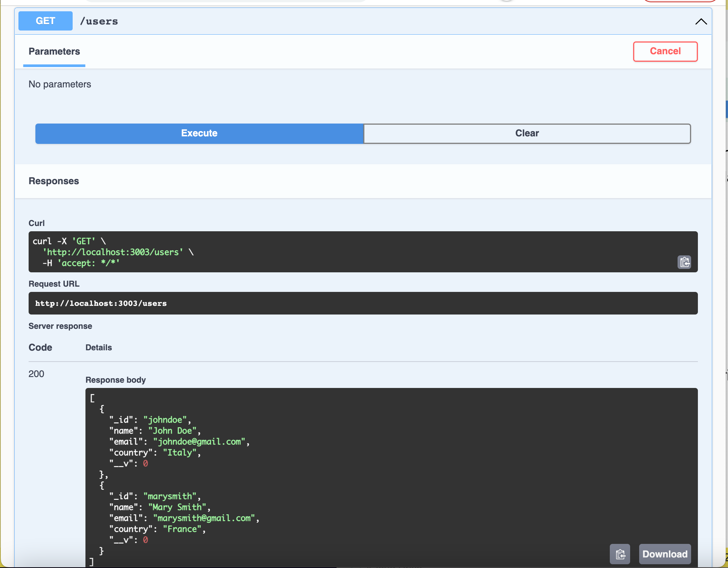The height and width of the screenshot is (568, 728).
Task: Click the "johndoe" _id value
Action: [165, 420]
